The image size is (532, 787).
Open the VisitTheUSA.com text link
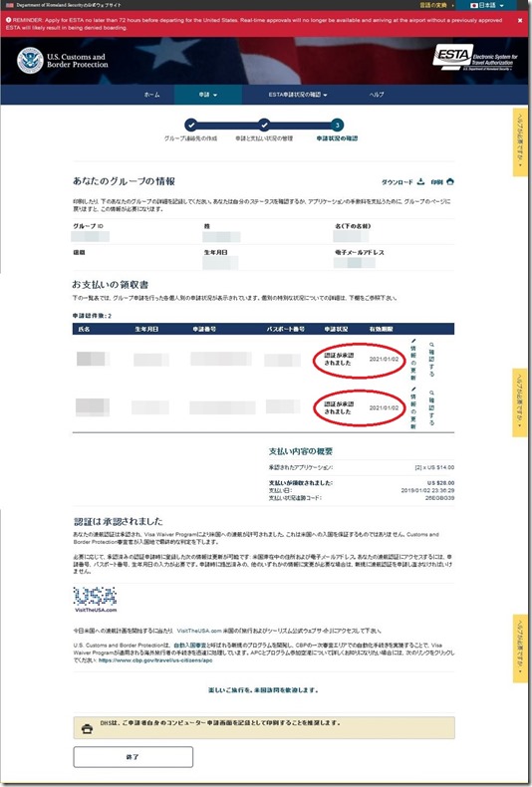pos(199,631)
